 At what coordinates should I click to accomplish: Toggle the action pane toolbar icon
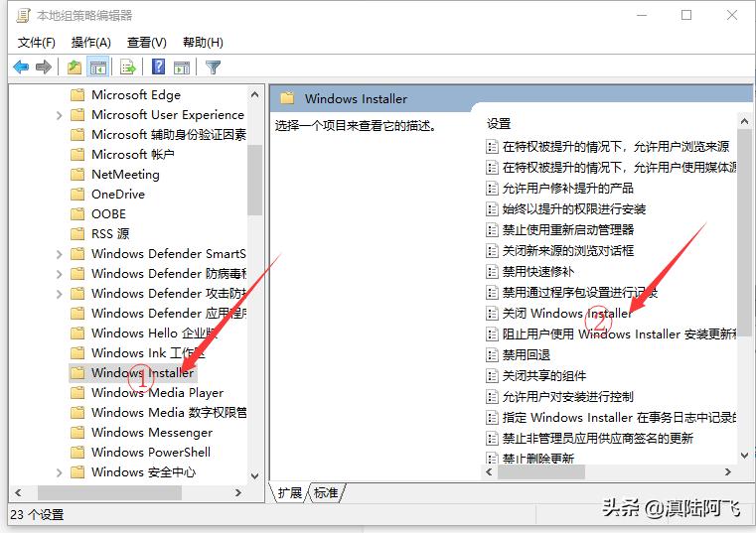[x=182, y=67]
